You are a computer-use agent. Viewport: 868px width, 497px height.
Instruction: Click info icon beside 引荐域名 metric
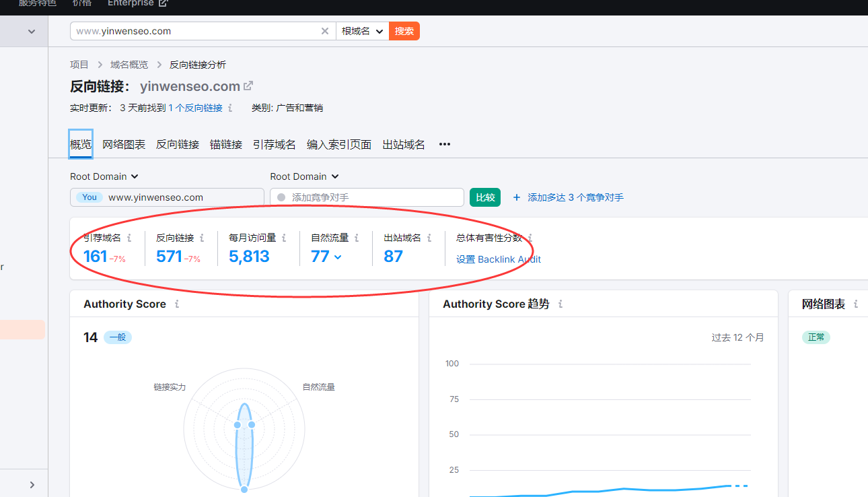(129, 238)
